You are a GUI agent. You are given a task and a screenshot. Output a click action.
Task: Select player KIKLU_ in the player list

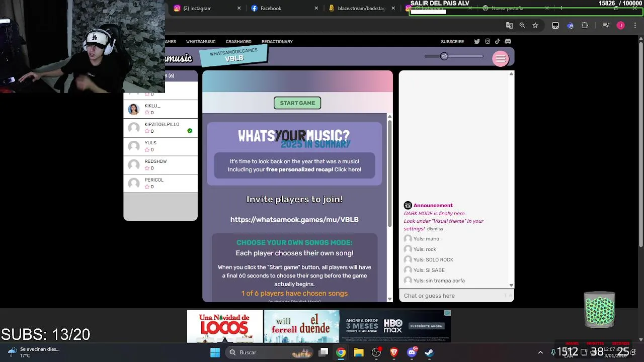coord(160,109)
